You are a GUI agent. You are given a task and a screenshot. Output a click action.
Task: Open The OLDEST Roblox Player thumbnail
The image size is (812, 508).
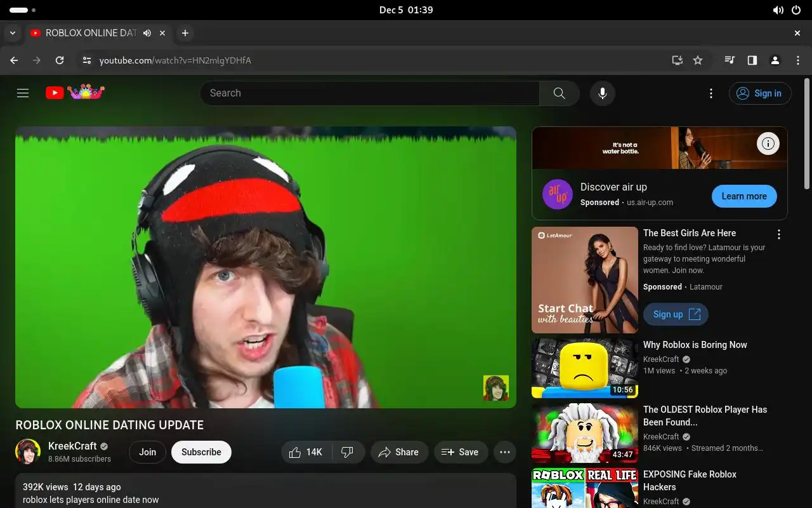point(585,433)
